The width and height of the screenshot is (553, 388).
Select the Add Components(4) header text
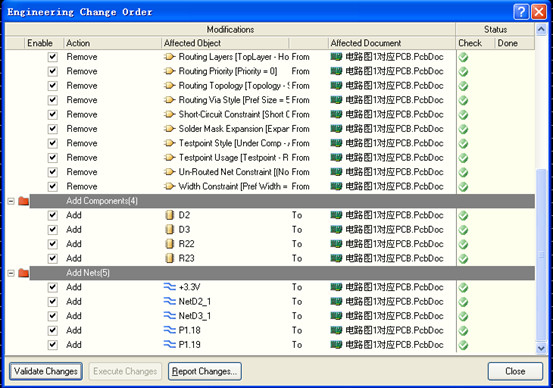[x=102, y=201]
